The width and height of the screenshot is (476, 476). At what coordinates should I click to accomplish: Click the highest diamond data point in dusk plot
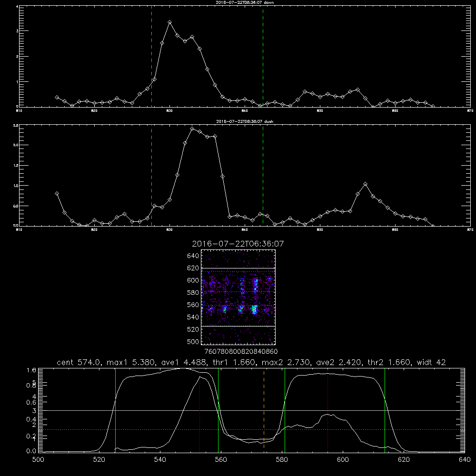pos(192,129)
